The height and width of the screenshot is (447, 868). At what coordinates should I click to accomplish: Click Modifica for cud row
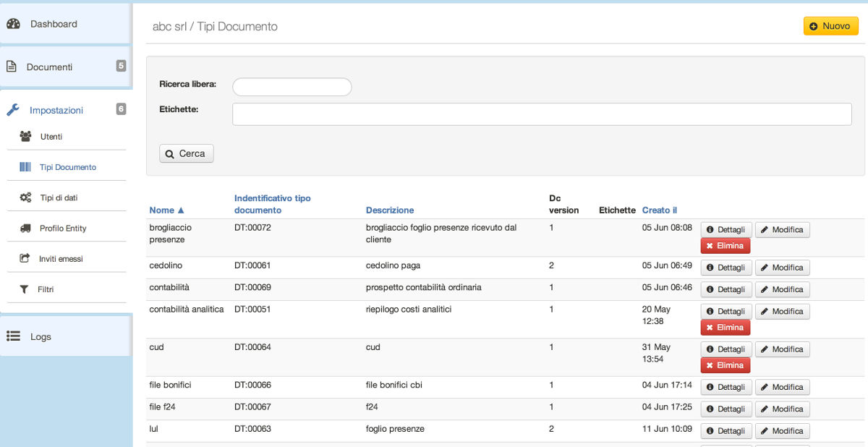click(x=783, y=349)
